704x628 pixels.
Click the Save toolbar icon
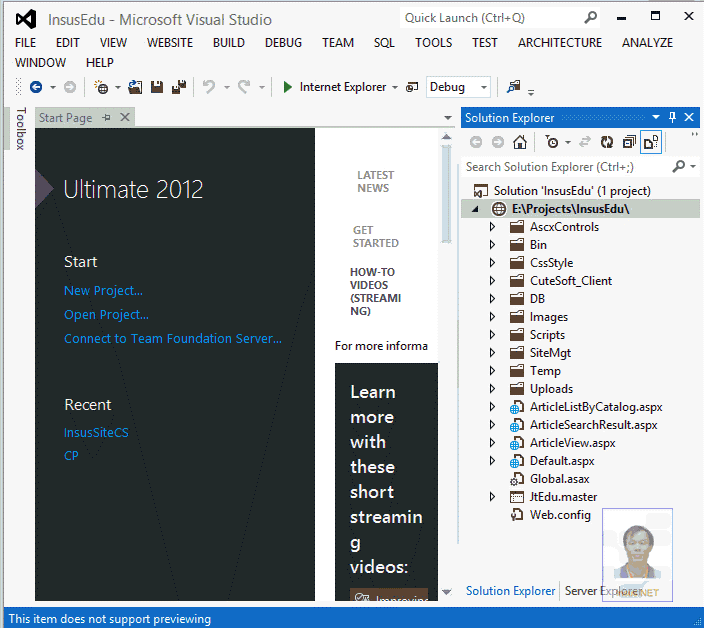tap(157, 87)
